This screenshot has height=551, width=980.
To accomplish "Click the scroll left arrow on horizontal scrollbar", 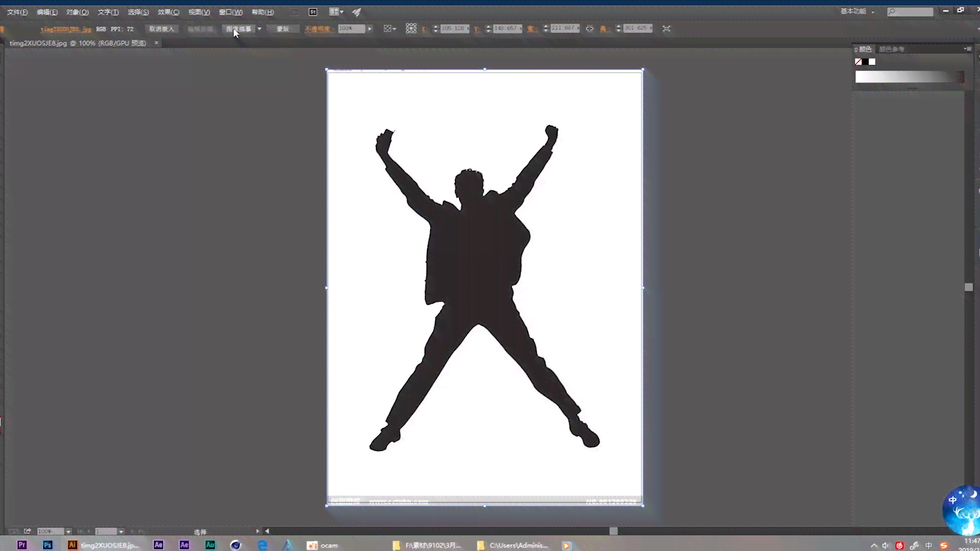I will 267,531.
